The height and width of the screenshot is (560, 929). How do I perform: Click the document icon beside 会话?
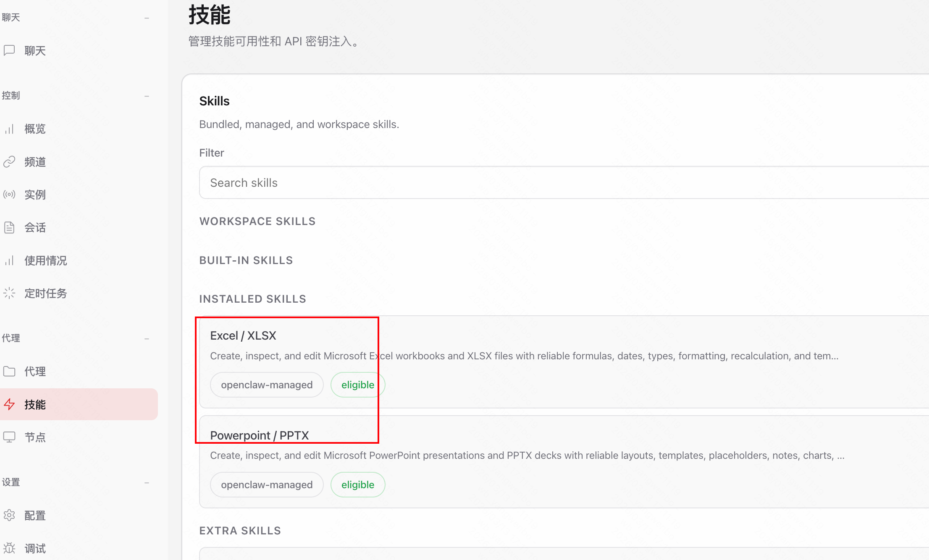click(9, 228)
